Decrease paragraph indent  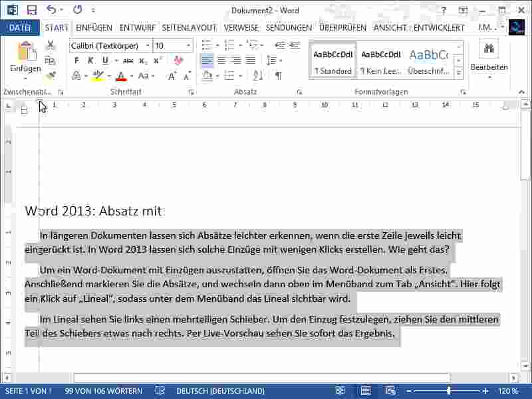280,45
